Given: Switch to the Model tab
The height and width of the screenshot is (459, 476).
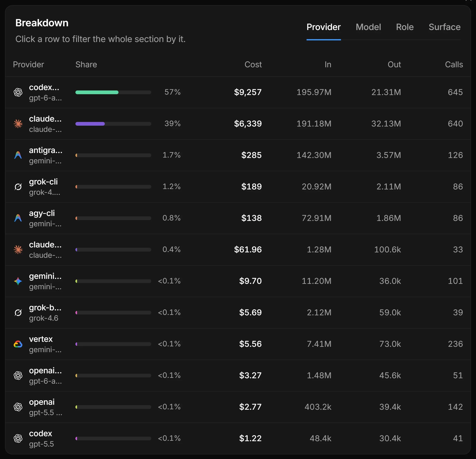Looking at the screenshot, I should [x=368, y=27].
